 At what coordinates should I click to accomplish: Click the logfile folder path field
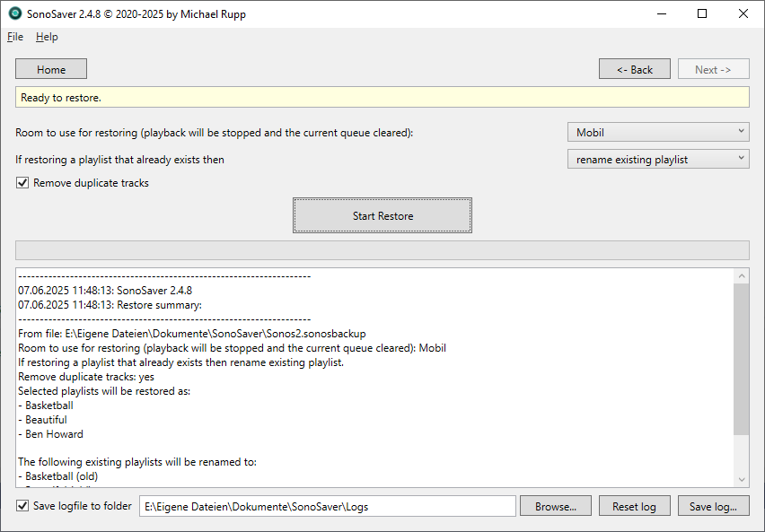pyautogui.click(x=328, y=505)
